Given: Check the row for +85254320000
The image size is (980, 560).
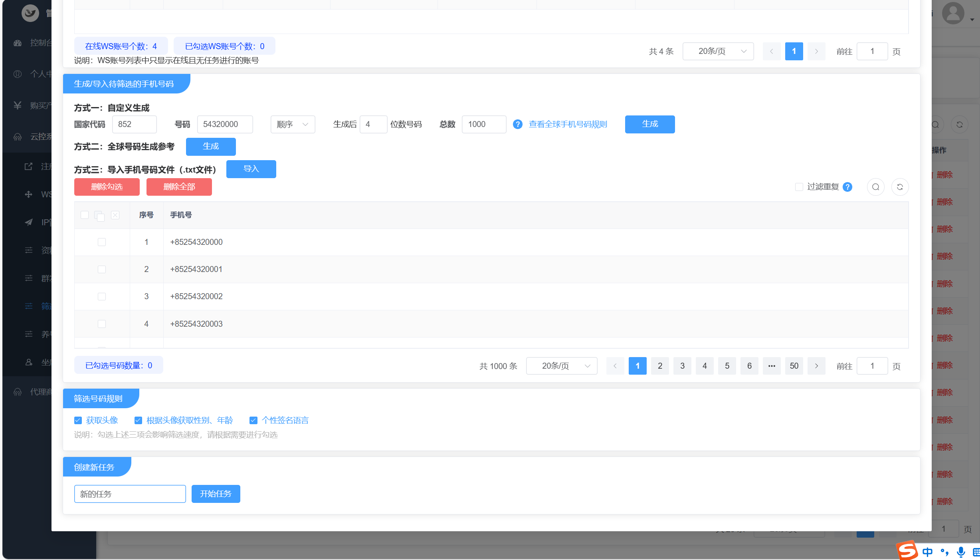Looking at the screenshot, I should point(102,242).
